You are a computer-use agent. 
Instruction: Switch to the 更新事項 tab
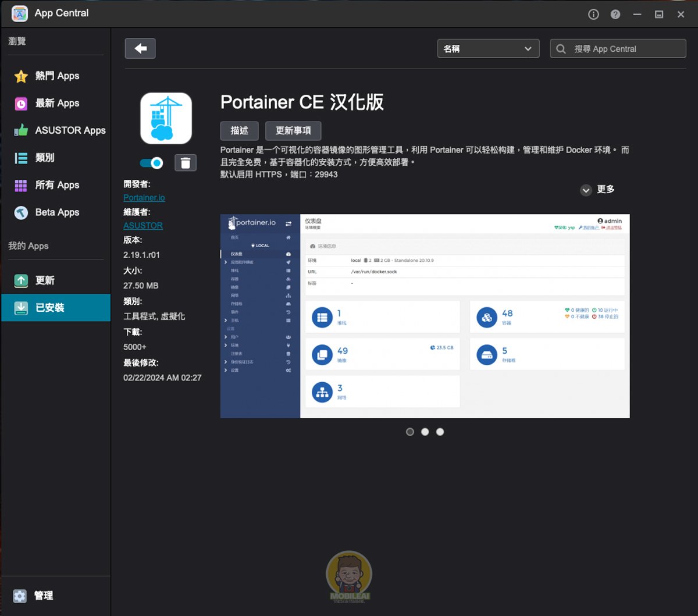click(293, 131)
